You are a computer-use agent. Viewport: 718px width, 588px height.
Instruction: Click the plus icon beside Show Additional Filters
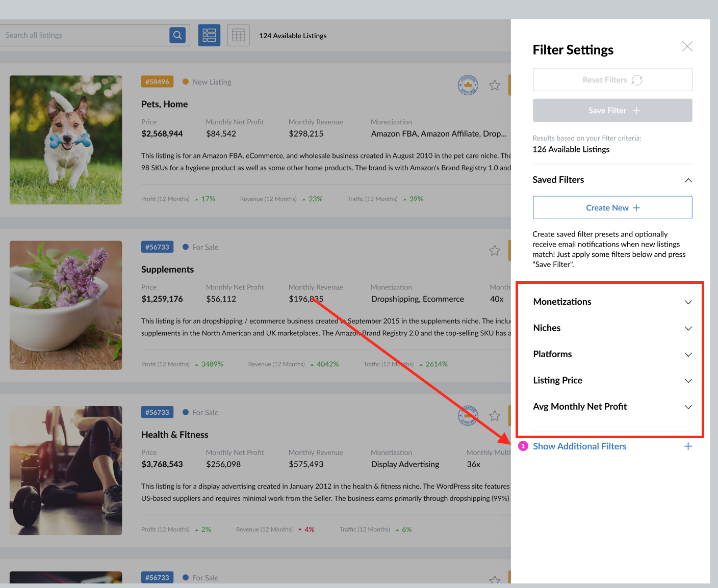point(688,446)
